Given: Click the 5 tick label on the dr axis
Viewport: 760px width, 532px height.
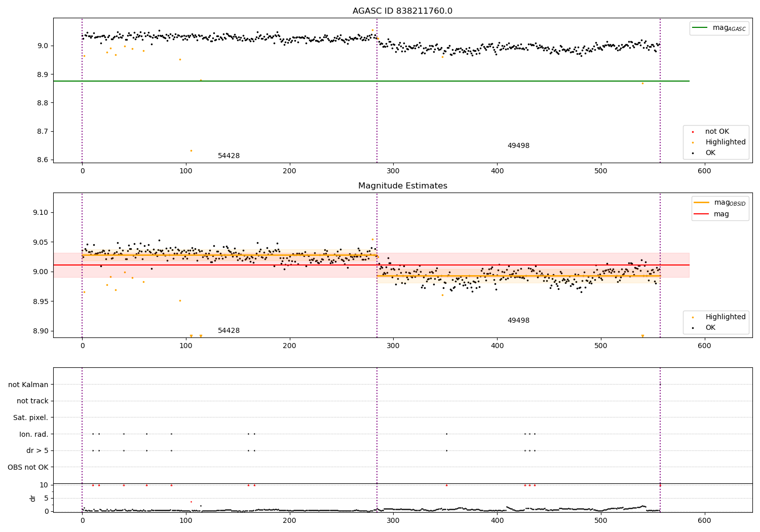Looking at the screenshot, I should [x=46, y=498].
